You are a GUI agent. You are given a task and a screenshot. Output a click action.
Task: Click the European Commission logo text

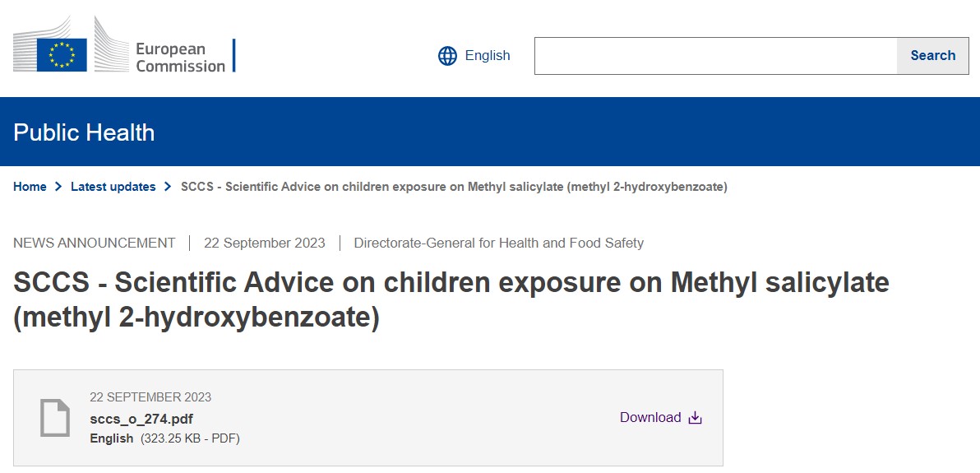coord(180,58)
